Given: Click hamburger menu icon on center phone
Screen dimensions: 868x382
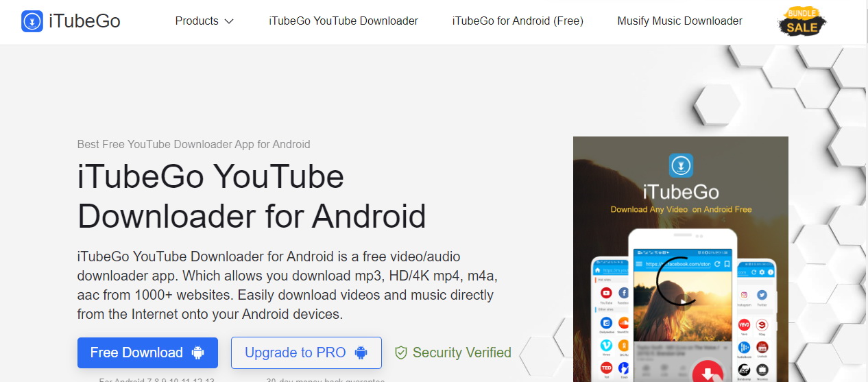Looking at the screenshot, I should pos(639,264).
